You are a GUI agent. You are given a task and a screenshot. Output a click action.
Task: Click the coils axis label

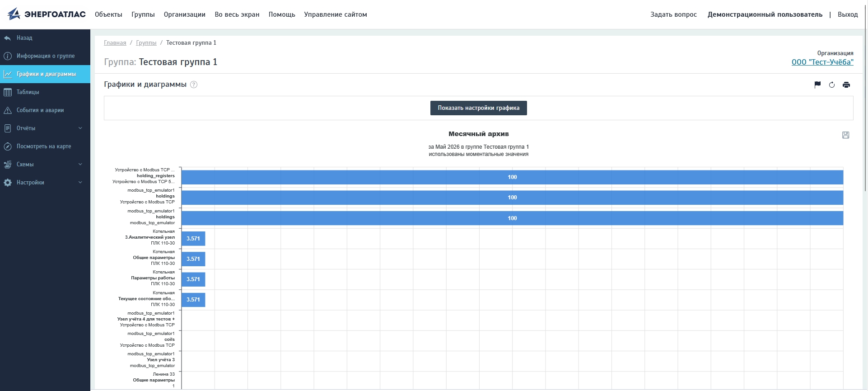click(169, 339)
